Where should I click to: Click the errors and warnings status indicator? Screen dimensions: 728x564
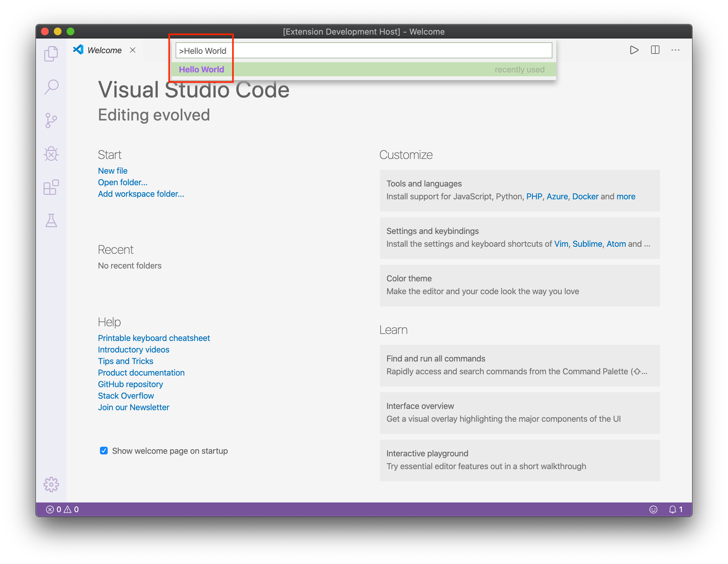62,509
